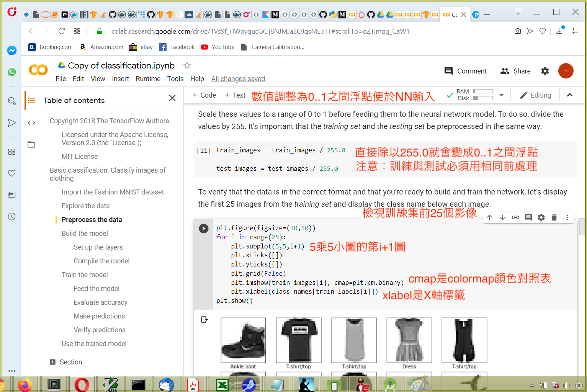587x392 pixels.
Task: Close the active Colab tab
Action: click(464, 15)
